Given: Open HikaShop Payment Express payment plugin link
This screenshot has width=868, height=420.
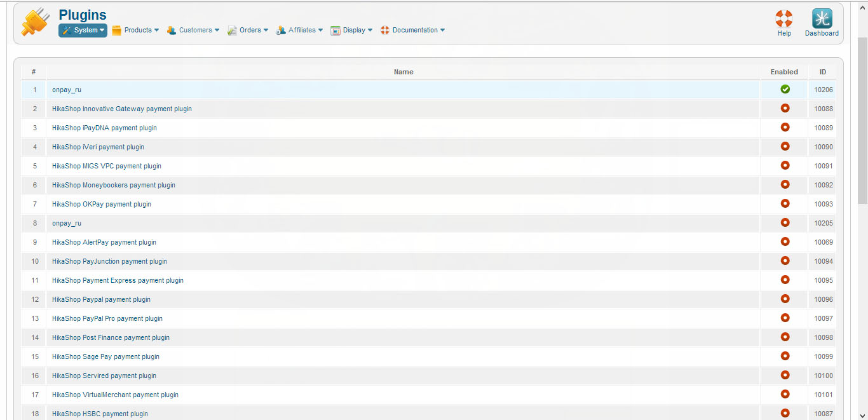Looking at the screenshot, I should point(118,280).
